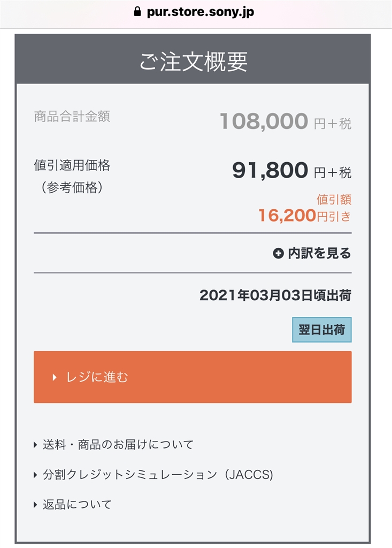
Task: Click triangle beside 分割クレジットシミュレーション
Action: (36, 474)
